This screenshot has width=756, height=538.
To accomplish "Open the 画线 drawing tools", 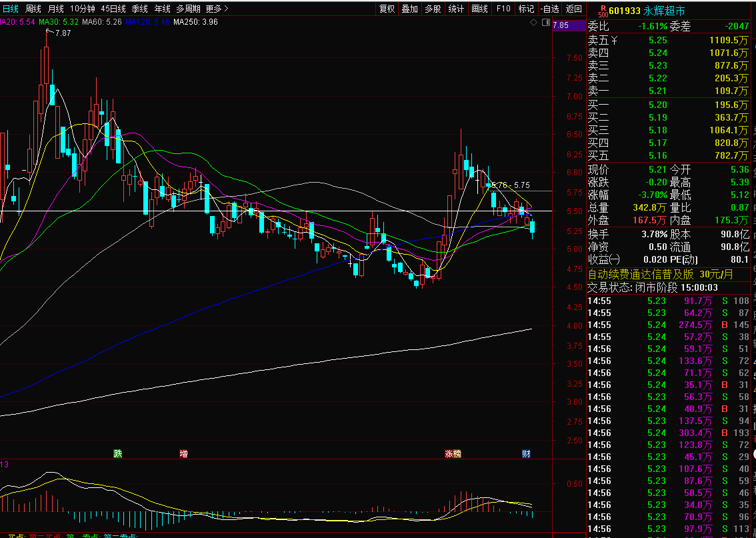I will pos(480,9).
